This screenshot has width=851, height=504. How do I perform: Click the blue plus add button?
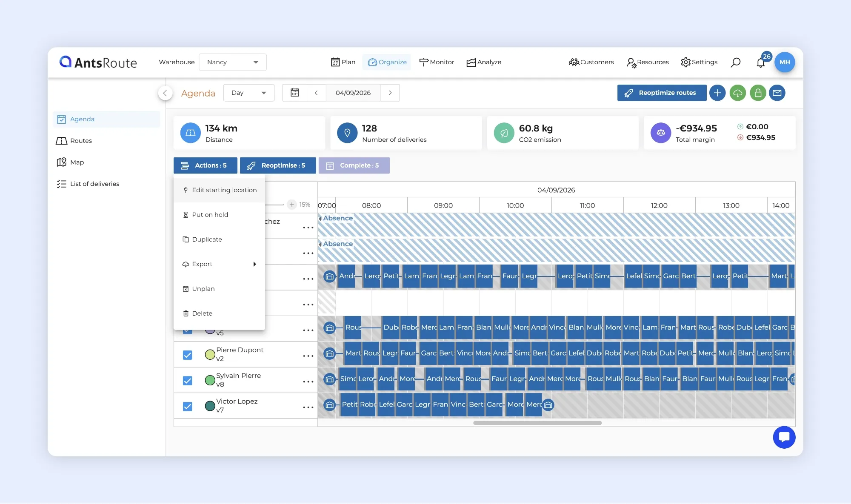[x=717, y=93]
